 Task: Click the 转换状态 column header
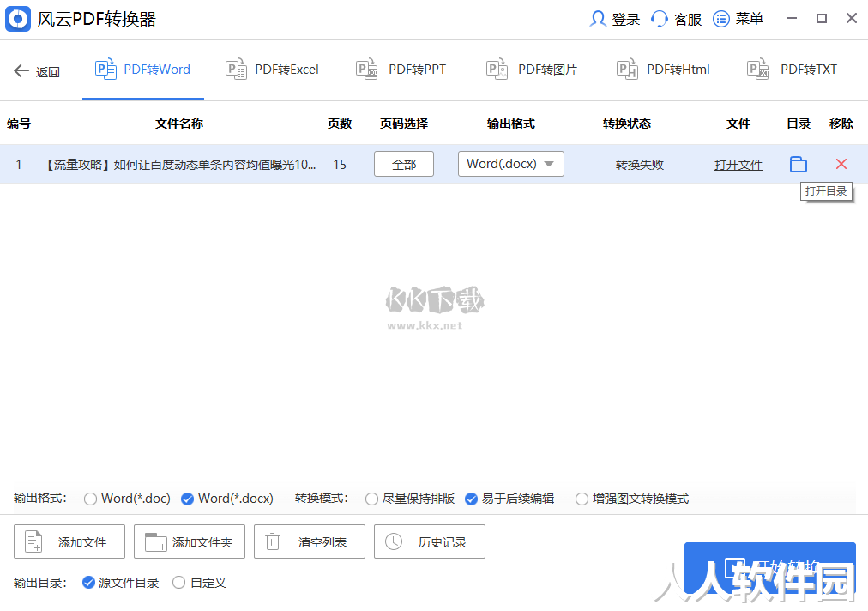[x=627, y=124]
